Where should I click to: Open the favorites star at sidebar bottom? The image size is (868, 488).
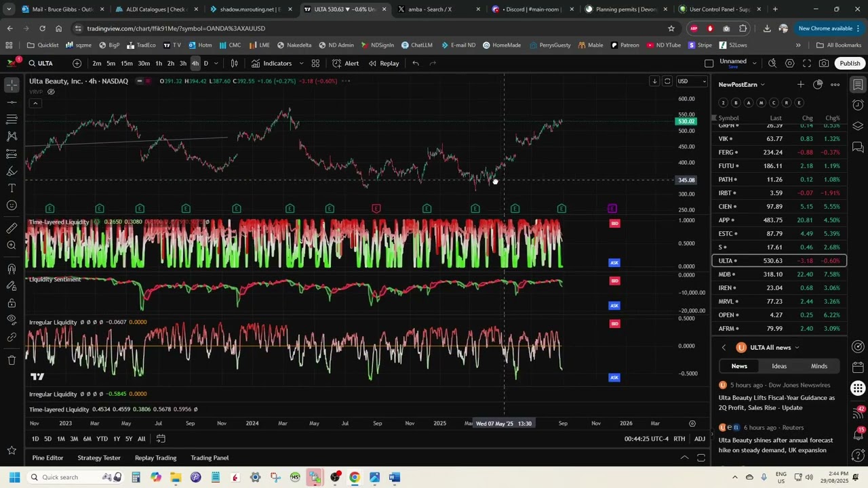coord(12,450)
